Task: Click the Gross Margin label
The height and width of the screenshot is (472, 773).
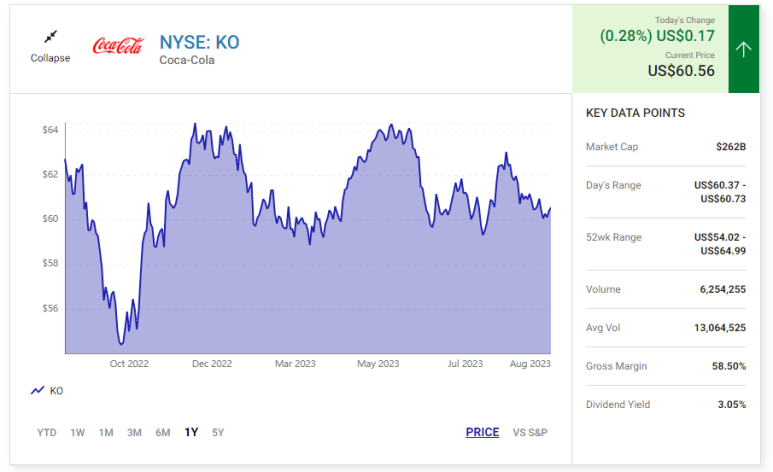Action: (616, 366)
